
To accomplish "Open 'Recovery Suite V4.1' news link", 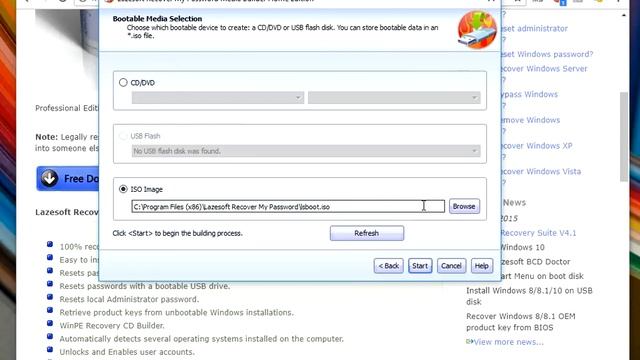I will pos(538,233).
